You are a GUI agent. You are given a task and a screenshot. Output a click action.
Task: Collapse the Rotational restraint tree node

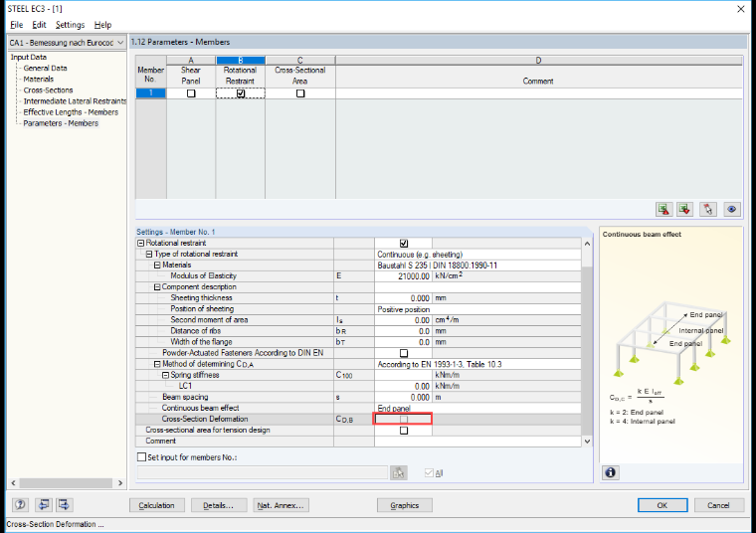coord(141,243)
